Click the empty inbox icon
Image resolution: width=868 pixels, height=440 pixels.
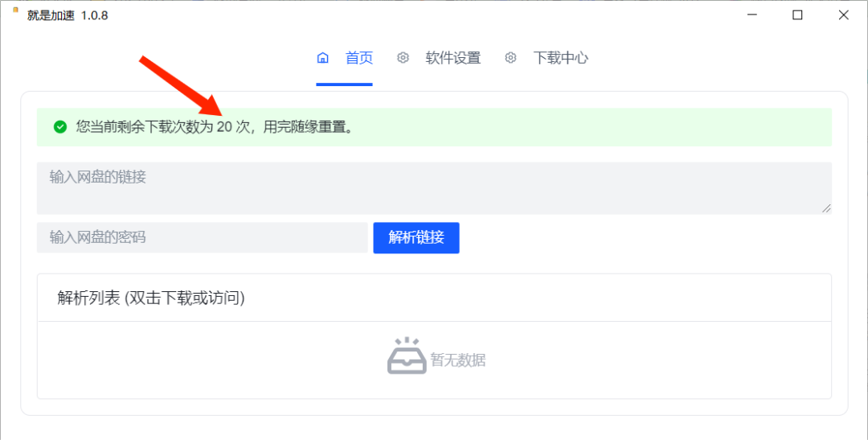(x=407, y=356)
